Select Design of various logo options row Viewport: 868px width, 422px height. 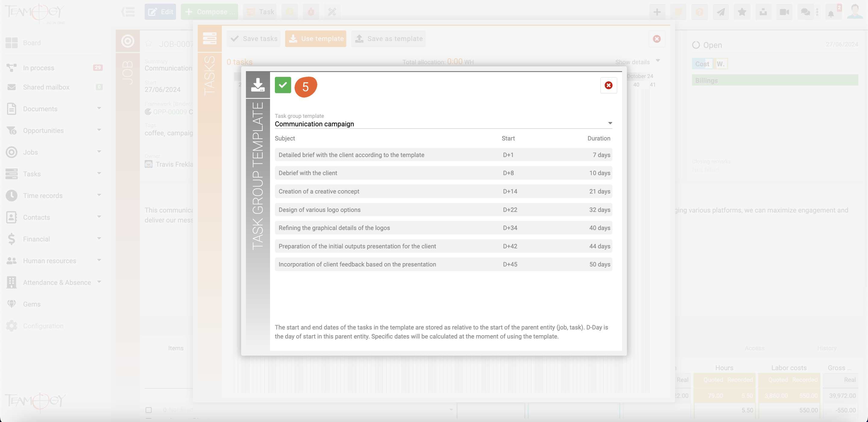443,210
